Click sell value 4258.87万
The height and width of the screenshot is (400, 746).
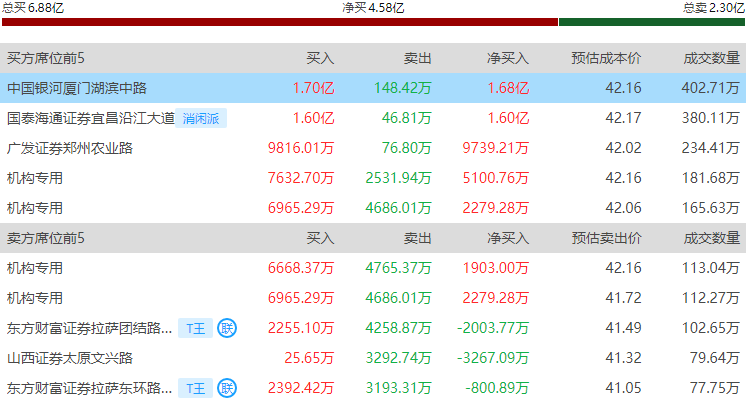(398, 328)
